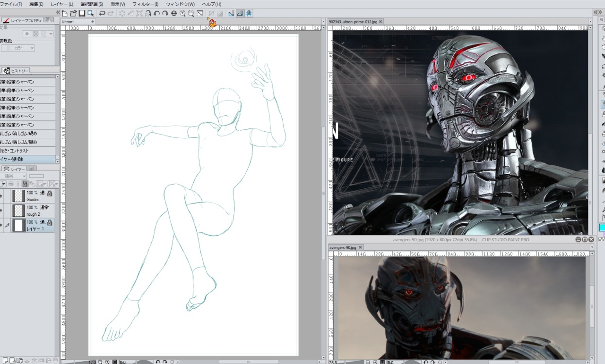605x364 pixels.
Task: Open the ruler display options dropdown
Action: [54, 184]
